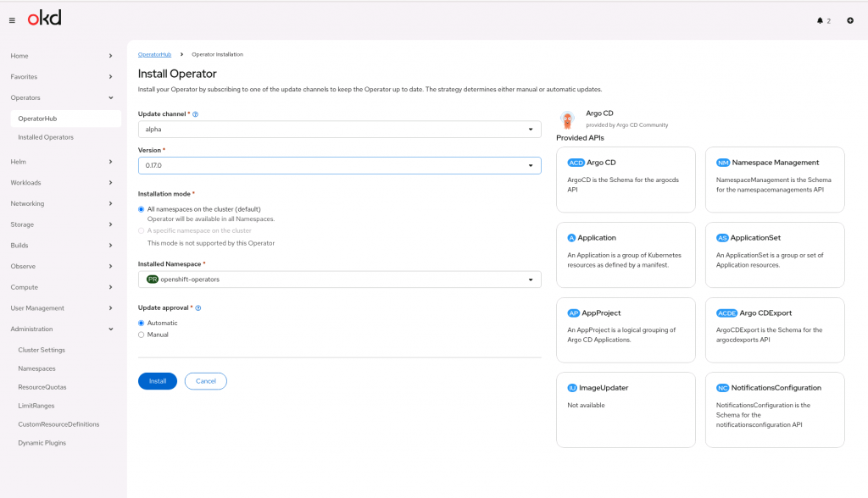Open the Update channel alpha dropdown
Image resolution: width=868 pixels, height=498 pixels.
[x=339, y=130]
